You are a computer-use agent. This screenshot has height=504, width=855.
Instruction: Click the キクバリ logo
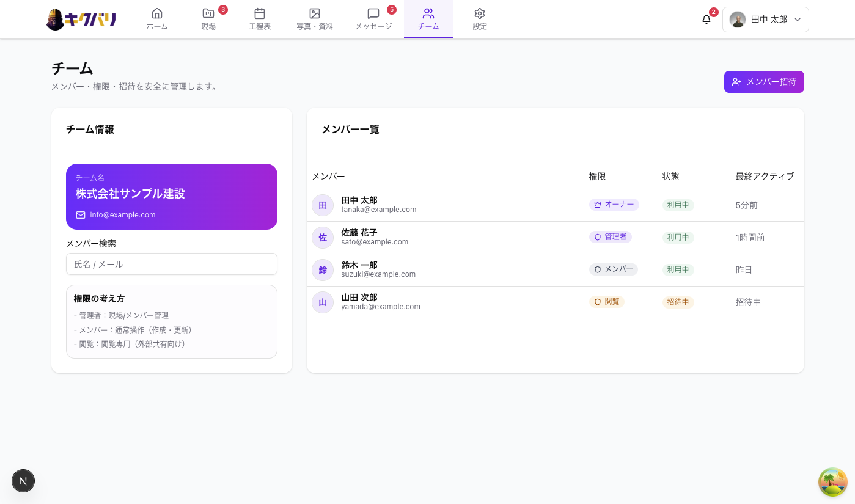coord(81,19)
